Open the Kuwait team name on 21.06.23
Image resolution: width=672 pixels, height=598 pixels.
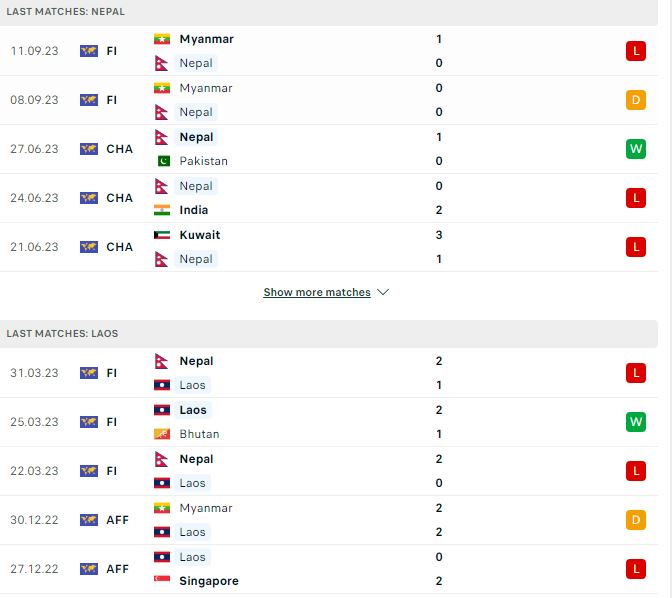200,235
